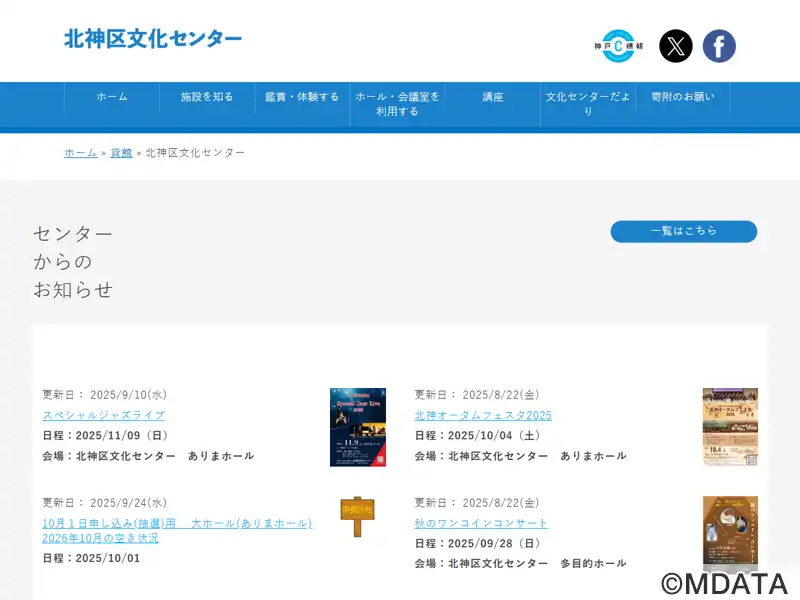This screenshot has height=600, width=800.
Task: Open the スペシャルジャズライブ news link
Action: [x=104, y=415]
